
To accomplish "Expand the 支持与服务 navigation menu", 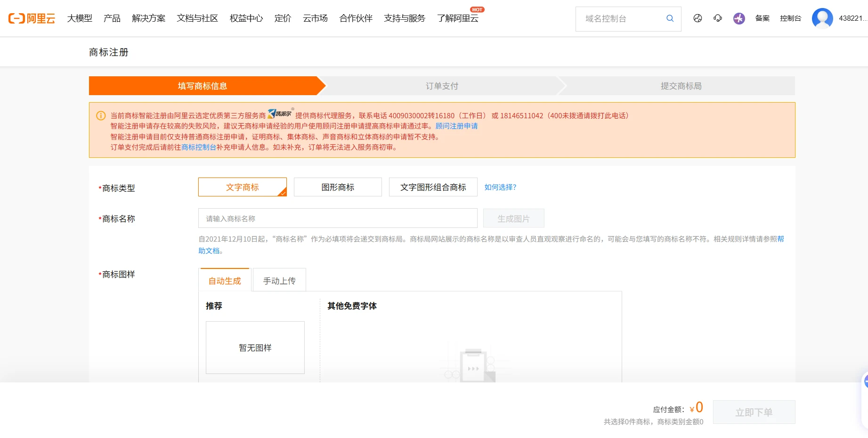I will [x=404, y=18].
